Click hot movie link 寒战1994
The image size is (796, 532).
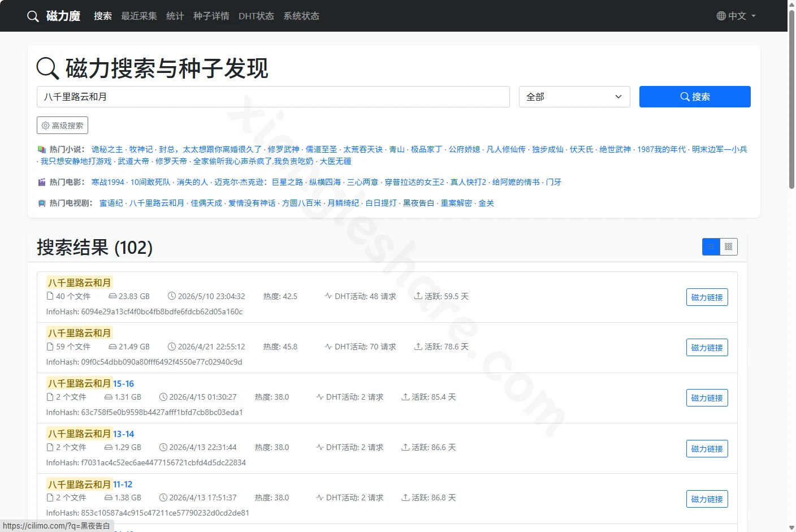pos(108,182)
